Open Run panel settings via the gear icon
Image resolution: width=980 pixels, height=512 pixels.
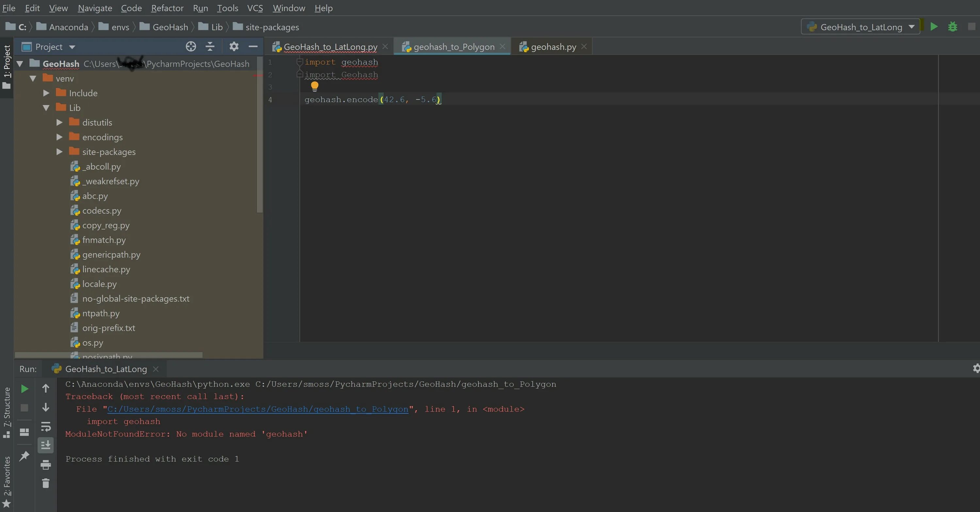[x=976, y=368]
